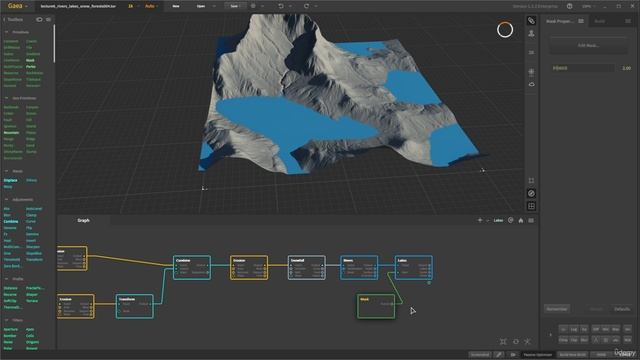Viewport: 640px width, 360px height.
Task: Toggle Passive Optimizer in status bar
Action: click(x=538, y=355)
